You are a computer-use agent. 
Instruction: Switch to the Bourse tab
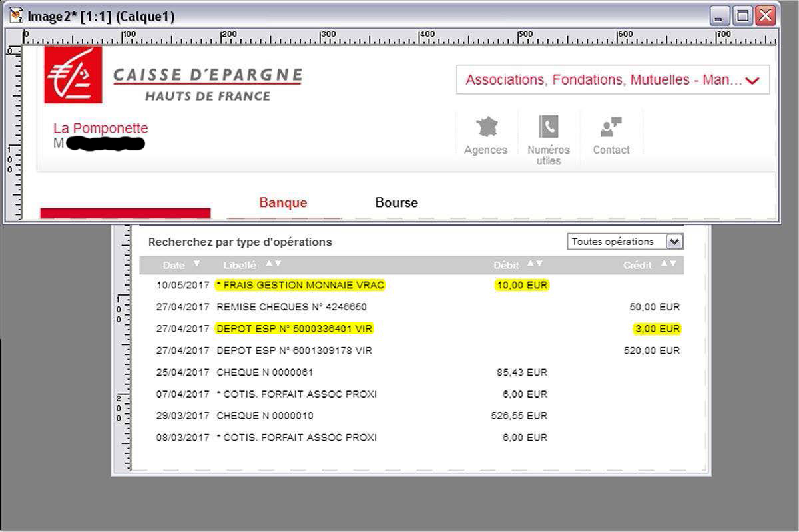click(x=396, y=203)
